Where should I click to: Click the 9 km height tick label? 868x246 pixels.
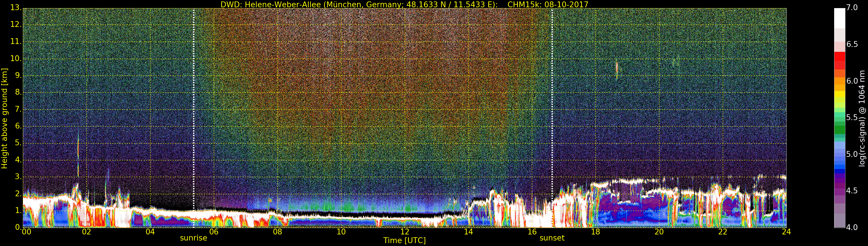[18, 76]
